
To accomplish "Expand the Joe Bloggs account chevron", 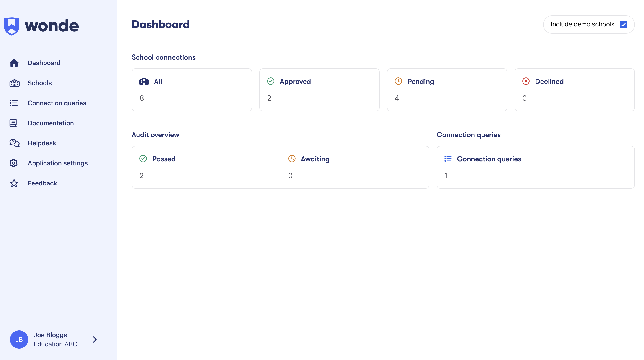I will click(95, 339).
